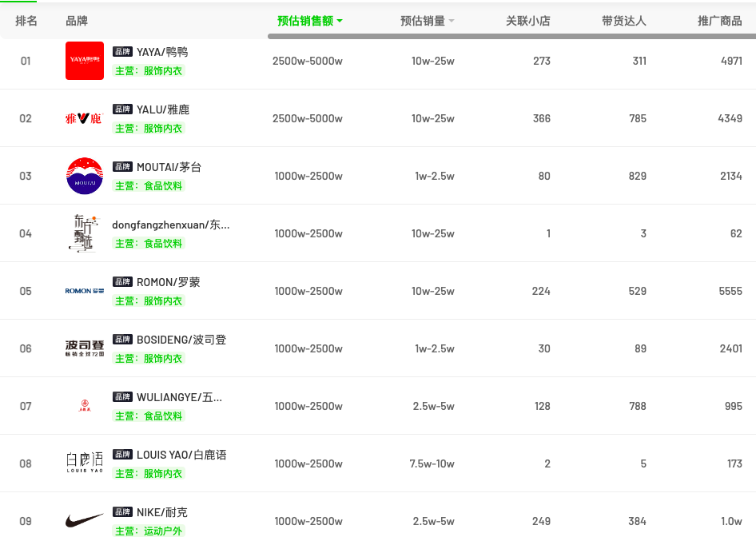Click the NIKE swoosh logo

point(85,521)
